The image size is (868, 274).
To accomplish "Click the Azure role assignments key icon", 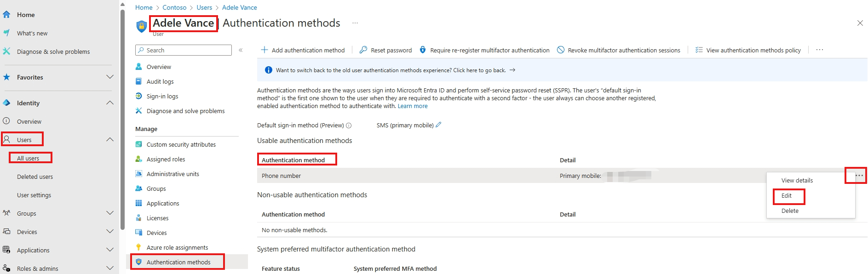I will click(138, 247).
